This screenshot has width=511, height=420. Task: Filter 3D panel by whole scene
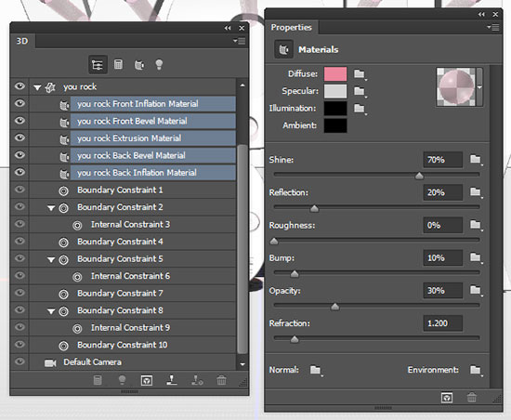pos(98,64)
